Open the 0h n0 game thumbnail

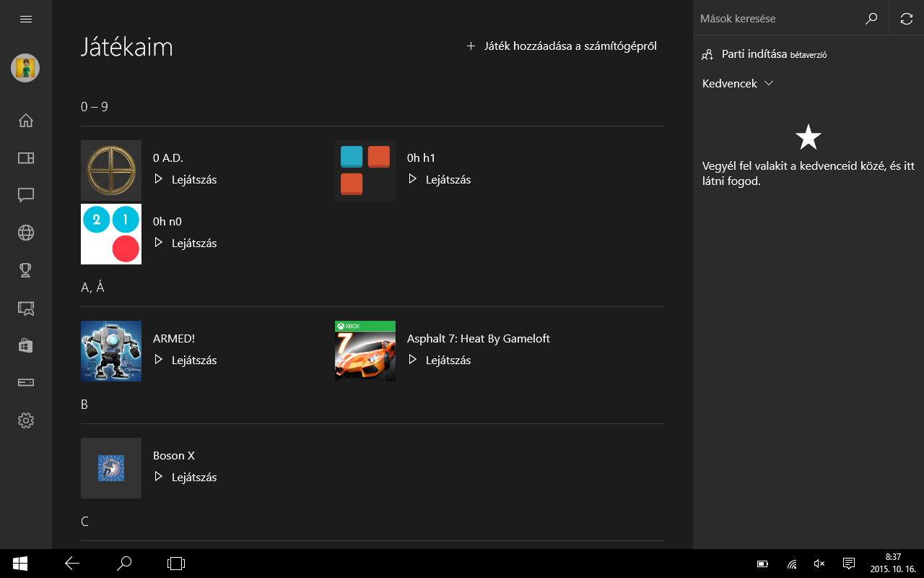pyautogui.click(x=111, y=234)
